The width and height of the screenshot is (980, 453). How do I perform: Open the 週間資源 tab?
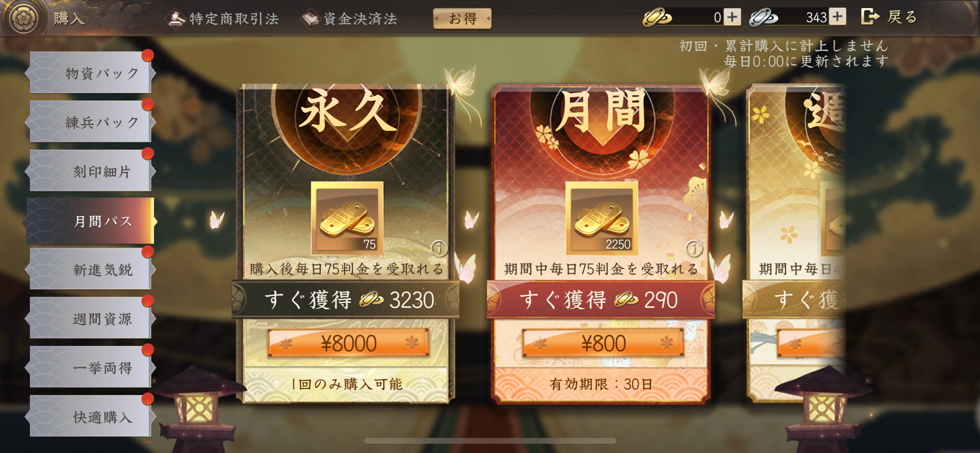click(x=91, y=318)
